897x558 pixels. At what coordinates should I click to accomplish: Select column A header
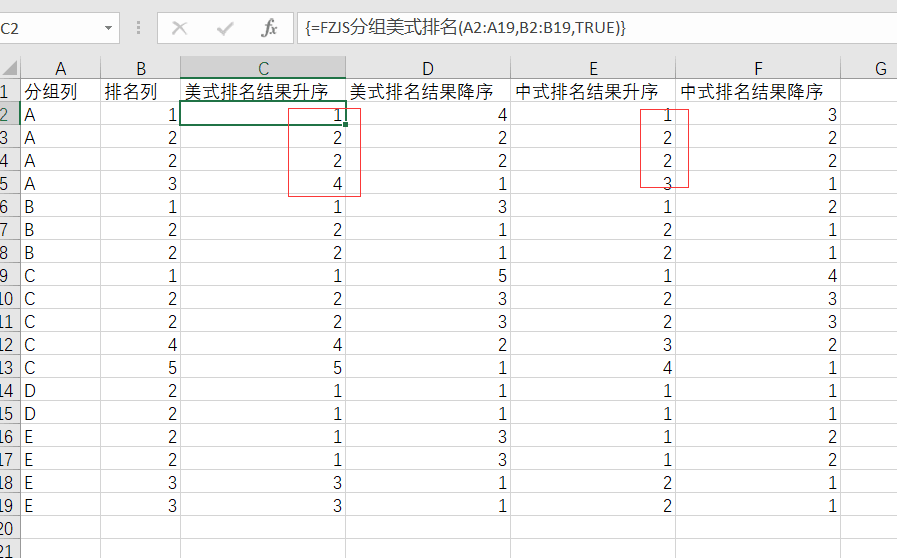[61, 68]
